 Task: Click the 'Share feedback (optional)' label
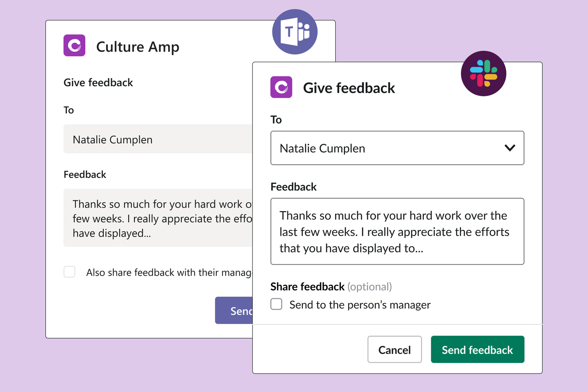(331, 287)
